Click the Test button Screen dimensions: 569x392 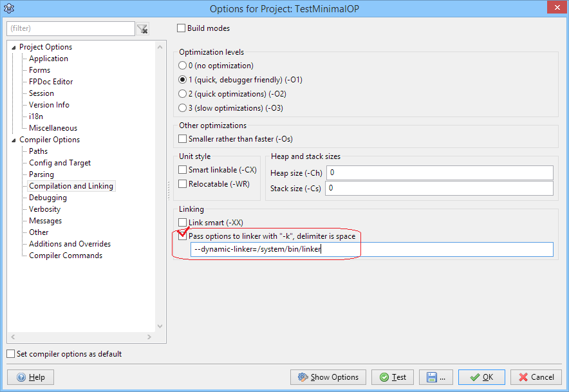pos(392,377)
